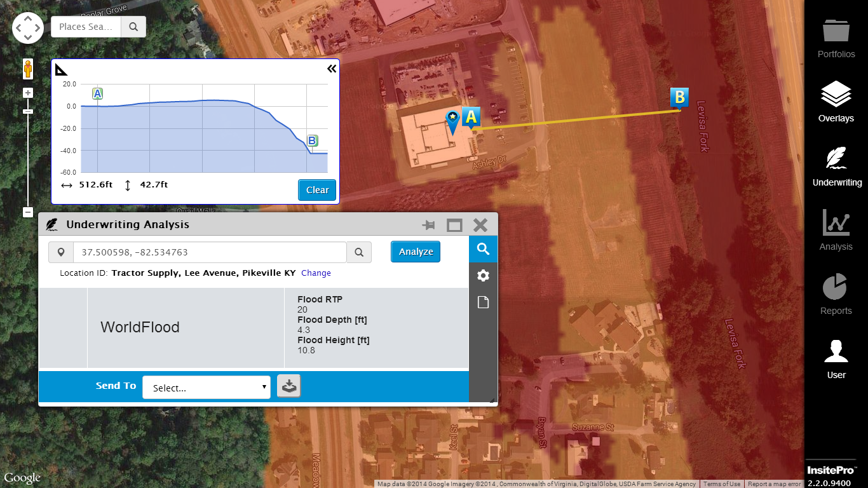Click the coordinates input field
868x488 pixels.
pos(210,252)
